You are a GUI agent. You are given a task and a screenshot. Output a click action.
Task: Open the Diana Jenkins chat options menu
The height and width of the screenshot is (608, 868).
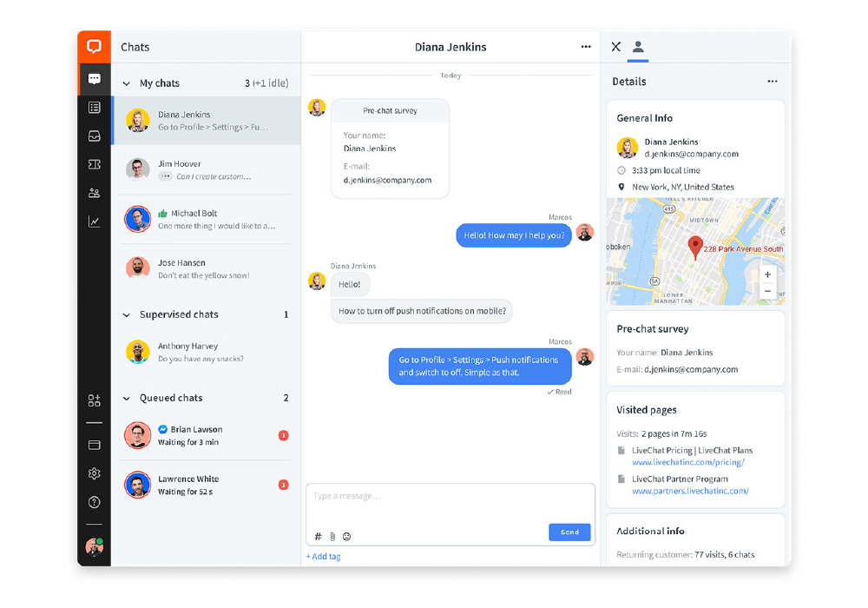click(586, 47)
